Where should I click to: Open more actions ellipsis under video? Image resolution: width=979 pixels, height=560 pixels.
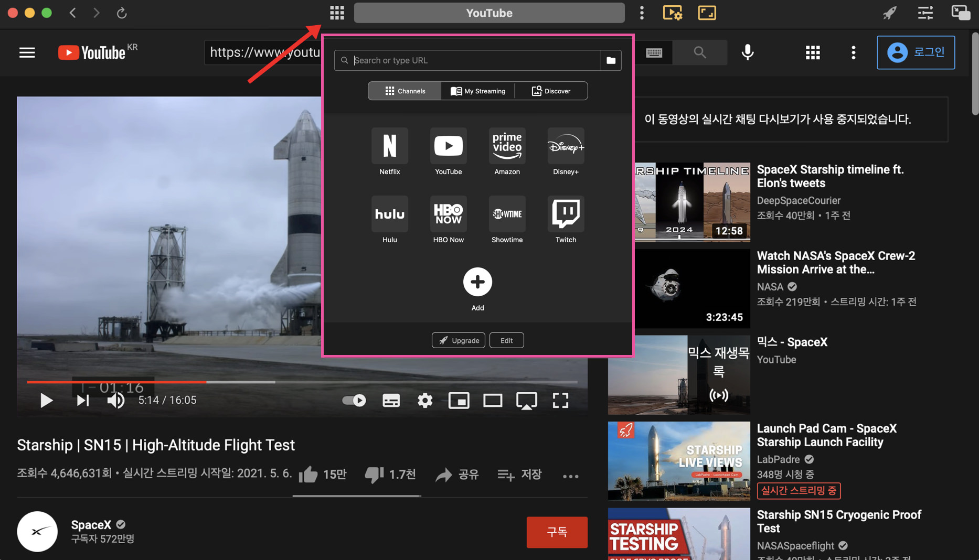coord(570,476)
